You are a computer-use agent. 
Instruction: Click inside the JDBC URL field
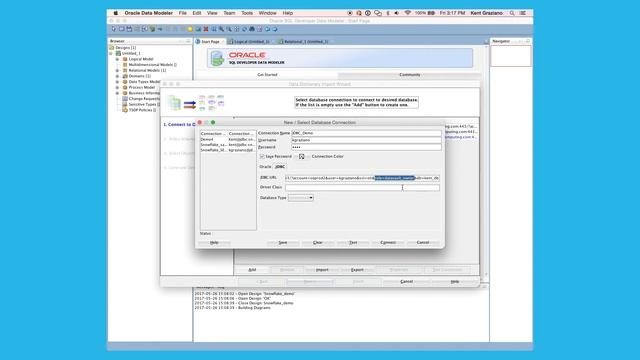click(x=362, y=178)
